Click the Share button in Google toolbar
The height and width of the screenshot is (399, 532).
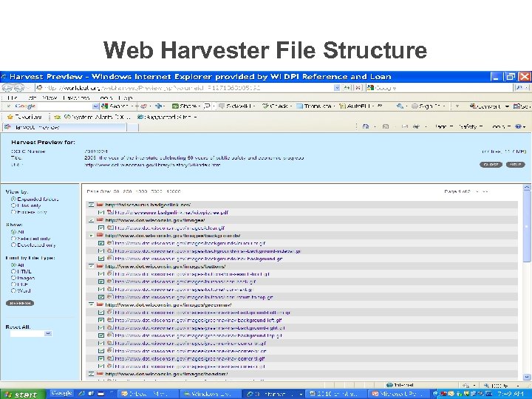[185, 106]
